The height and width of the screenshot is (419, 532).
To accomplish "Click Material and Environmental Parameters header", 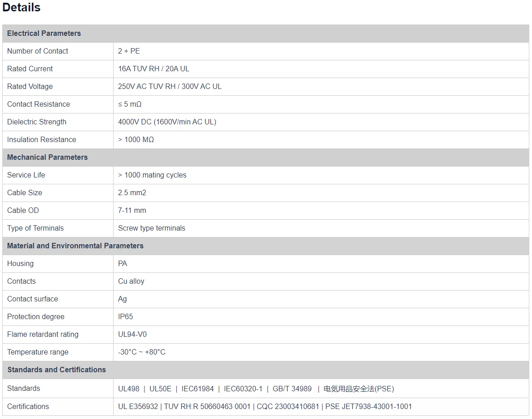I will point(75,246).
